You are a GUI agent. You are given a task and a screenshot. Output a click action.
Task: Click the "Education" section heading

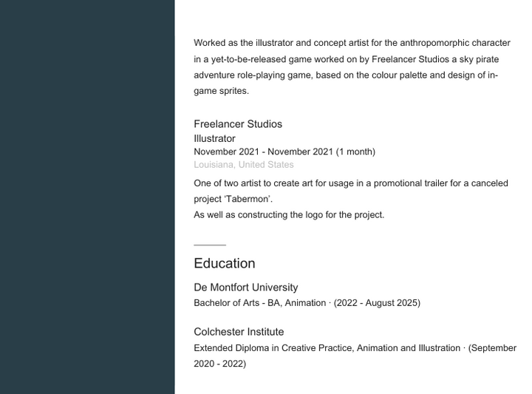tap(225, 263)
